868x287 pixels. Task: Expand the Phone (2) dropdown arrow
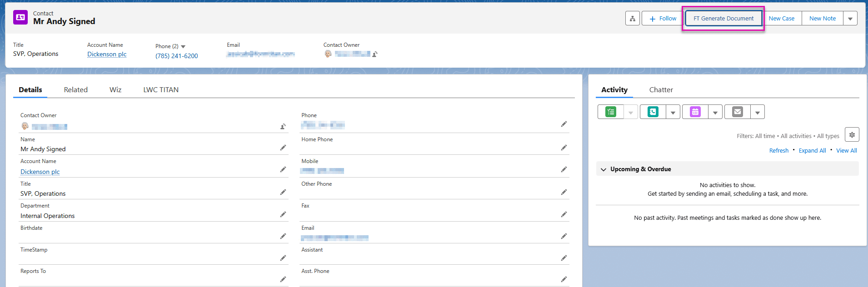(x=183, y=46)
